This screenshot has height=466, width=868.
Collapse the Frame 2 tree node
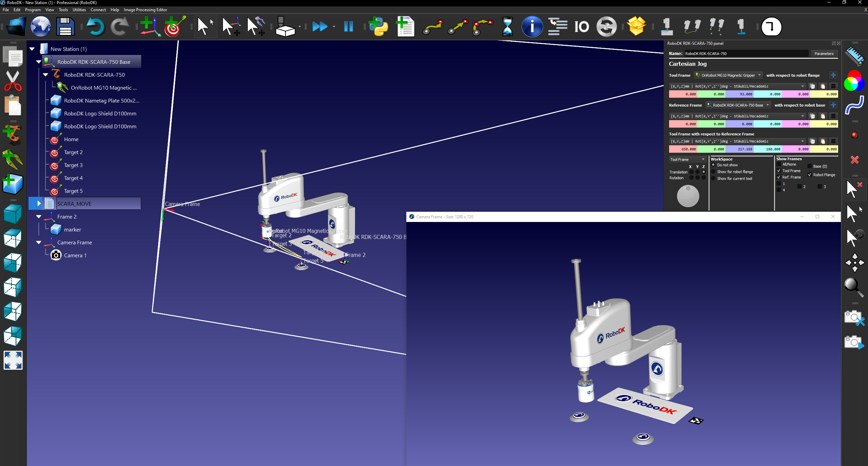(x=39, y=217)
